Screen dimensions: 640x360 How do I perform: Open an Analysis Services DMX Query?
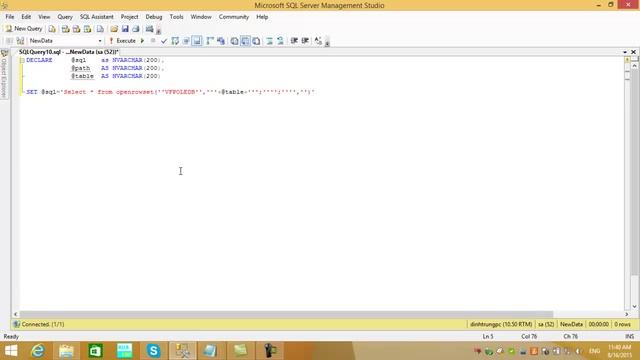(76, 29)
